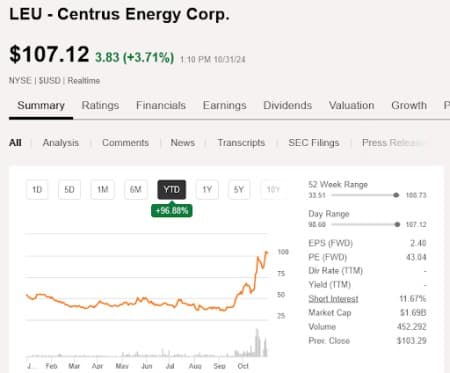450x373 pixels.
Task: Open the Growth tab
Action: tap(409, 105)
